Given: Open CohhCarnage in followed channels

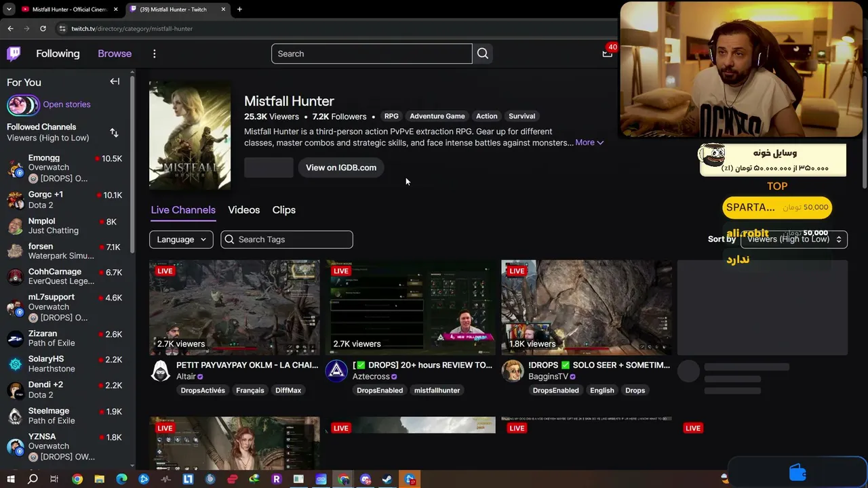Looking at the screenshot, I should (x=66, y=277).
